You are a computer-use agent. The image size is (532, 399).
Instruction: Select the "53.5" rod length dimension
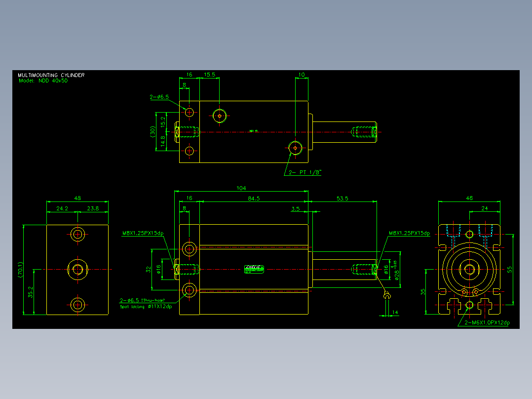342,199
